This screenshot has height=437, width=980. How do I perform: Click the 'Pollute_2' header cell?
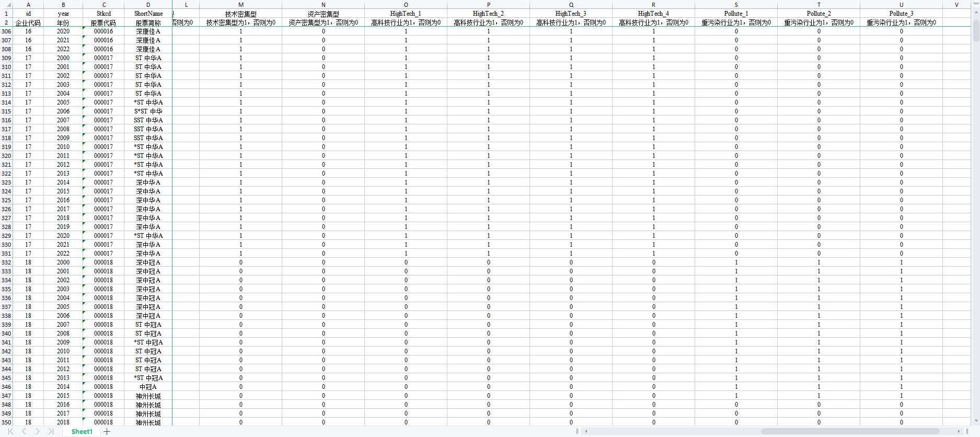tap(819, 14)
